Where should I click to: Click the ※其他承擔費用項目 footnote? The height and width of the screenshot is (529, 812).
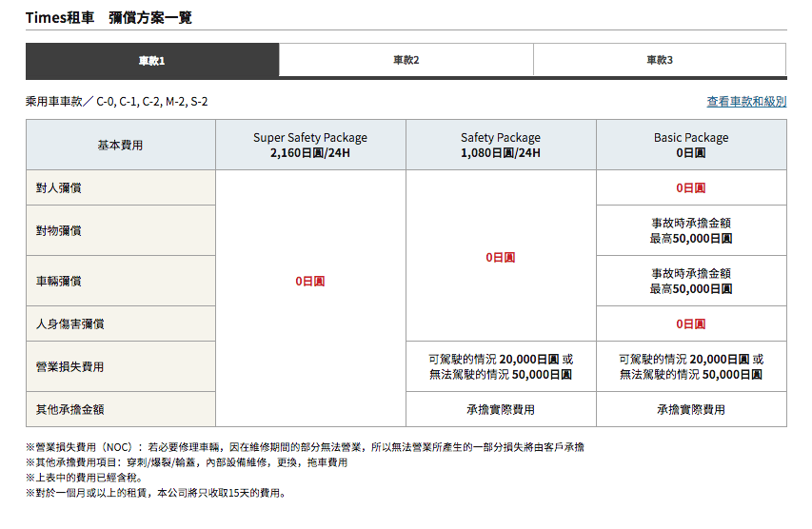point(187,462)
